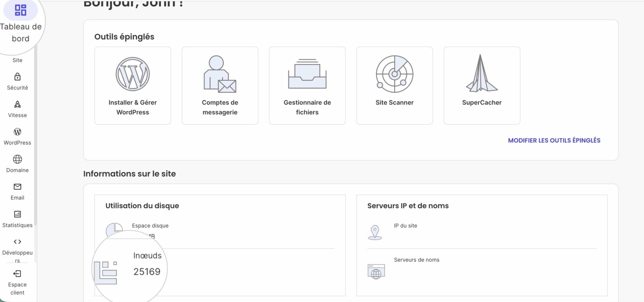
Task: Launch the Site Scanner radar tool
Action: coord(394,85)
